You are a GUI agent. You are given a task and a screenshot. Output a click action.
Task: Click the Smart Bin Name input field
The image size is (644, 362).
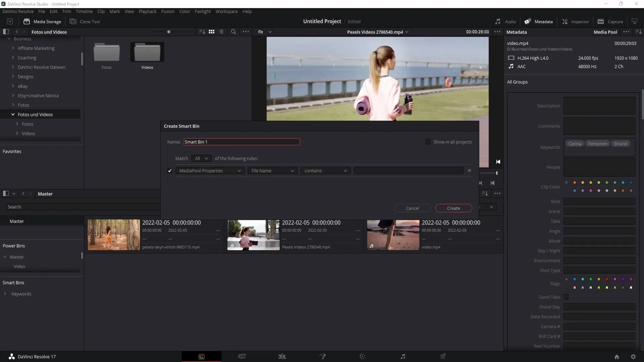(241, 142)
